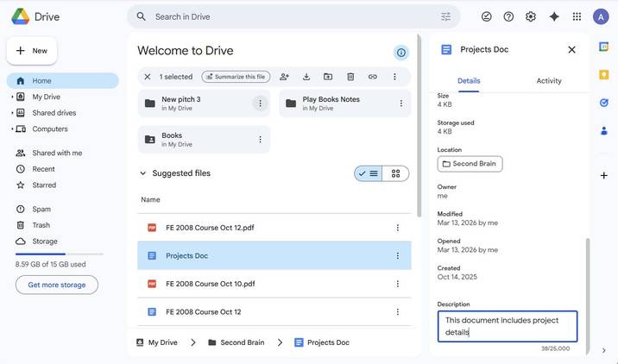Screen dimensions: 618x364
Task: Copy link for selected file
Action: pyautogui.click(x=373, y=77)
